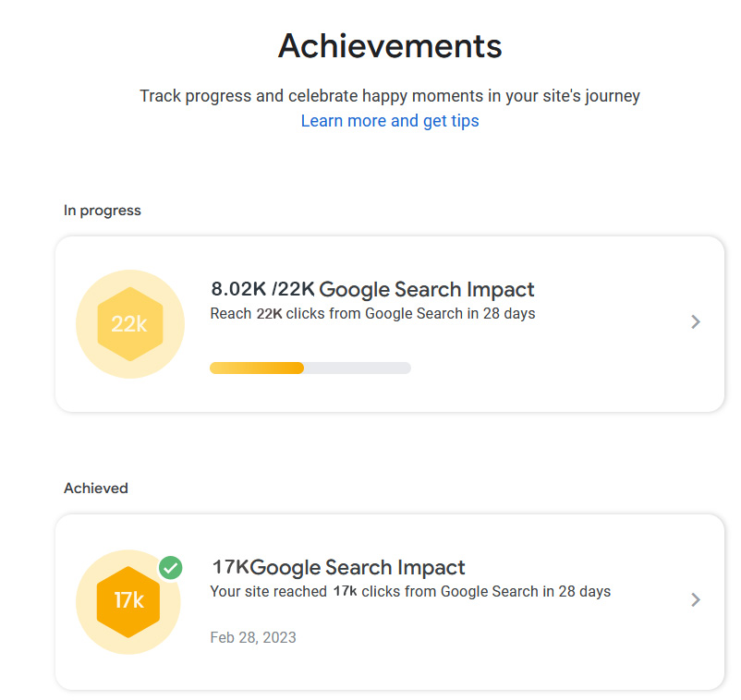Viewport: 741px width, 700px height.
Task: Click the filled orange part of progress bar
Action: (x=257, y=368)
